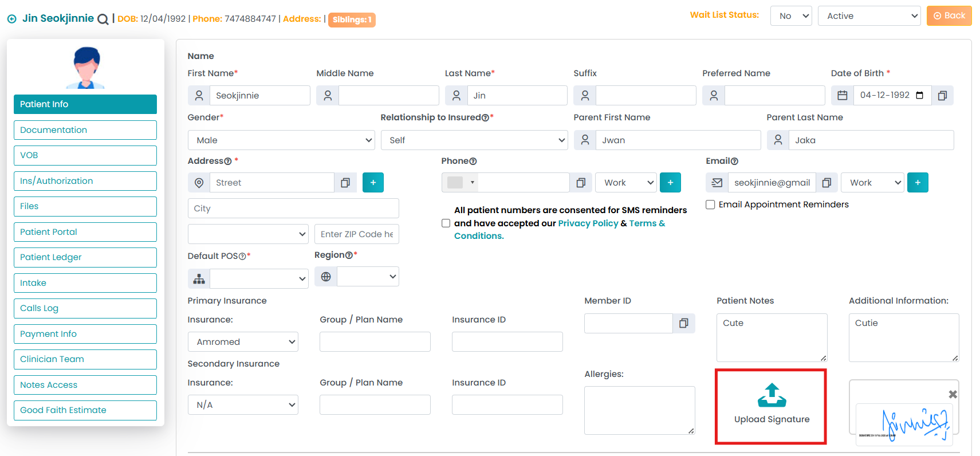
Task: Click the orange Back button
Action: point(948,16)
